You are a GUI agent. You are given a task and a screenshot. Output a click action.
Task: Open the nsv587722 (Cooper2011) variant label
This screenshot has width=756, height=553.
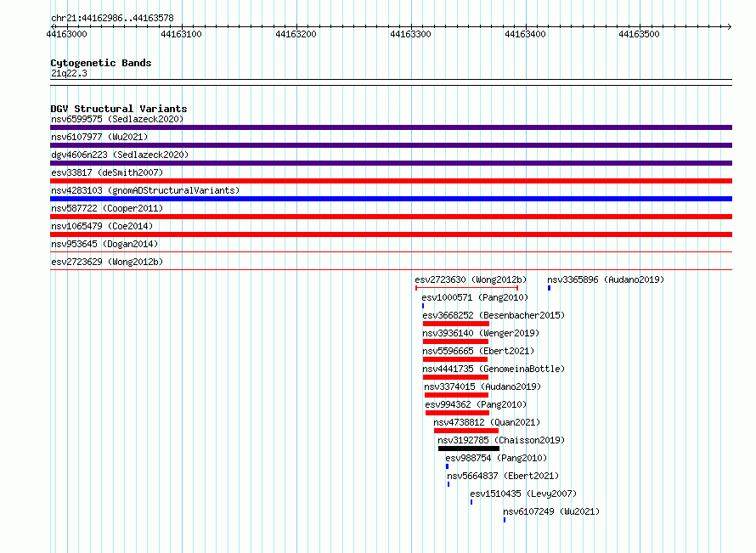(107, 208)
